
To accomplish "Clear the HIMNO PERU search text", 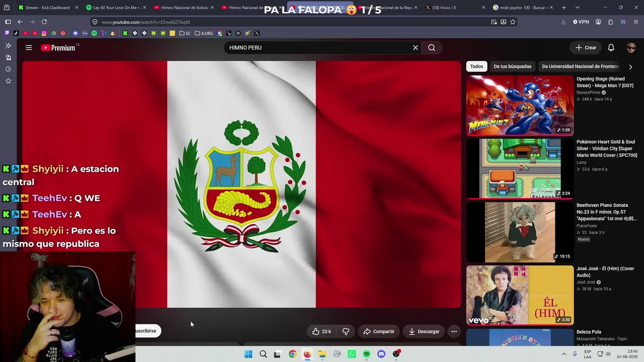I will [416, 48].
